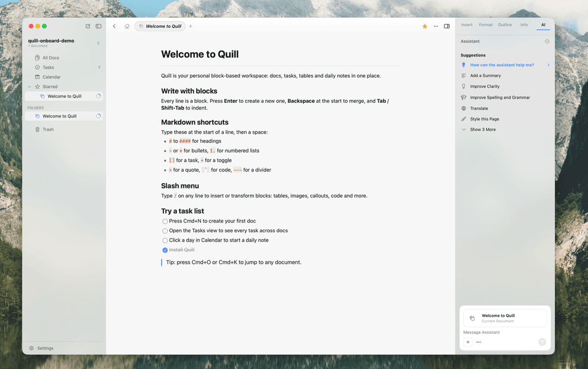Open the Tasks view

(64, 67)
